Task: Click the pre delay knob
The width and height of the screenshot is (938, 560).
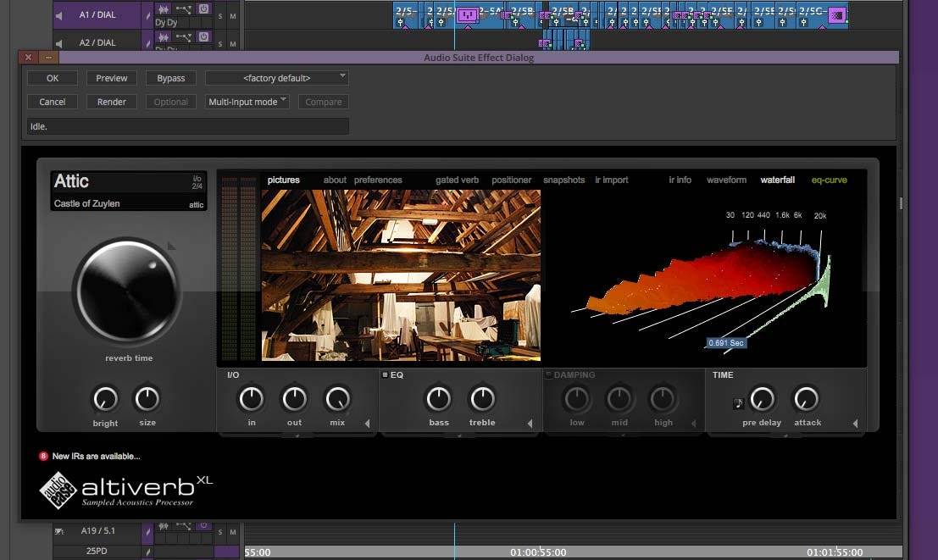Action: click(762, 399)
